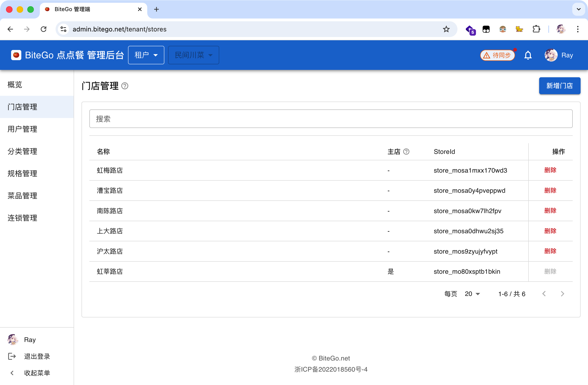Open the Chrome profile avatar

(x=561, y=29)
